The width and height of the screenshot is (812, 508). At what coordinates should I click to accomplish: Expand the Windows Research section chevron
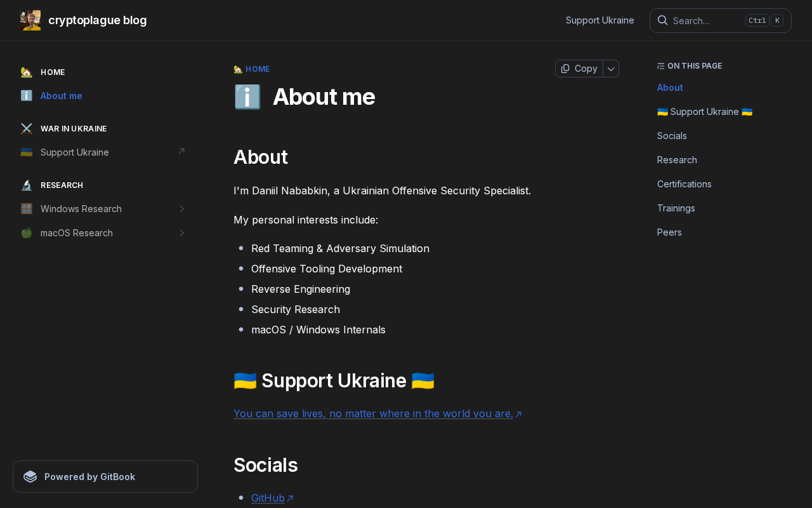[x=181, y=209]
